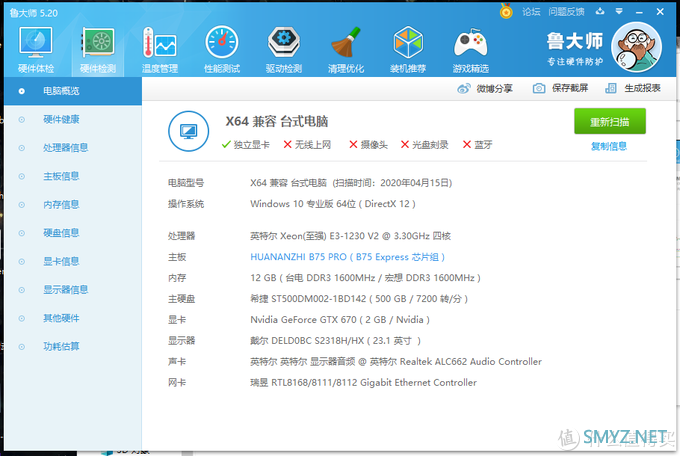Click the 复制信息 copy info link
The image size is (680, 456).
click(x=609, y=146)
